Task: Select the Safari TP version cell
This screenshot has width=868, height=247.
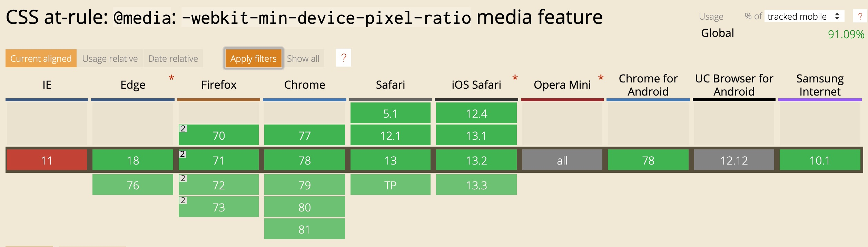Action: click(x=390, y=185)
